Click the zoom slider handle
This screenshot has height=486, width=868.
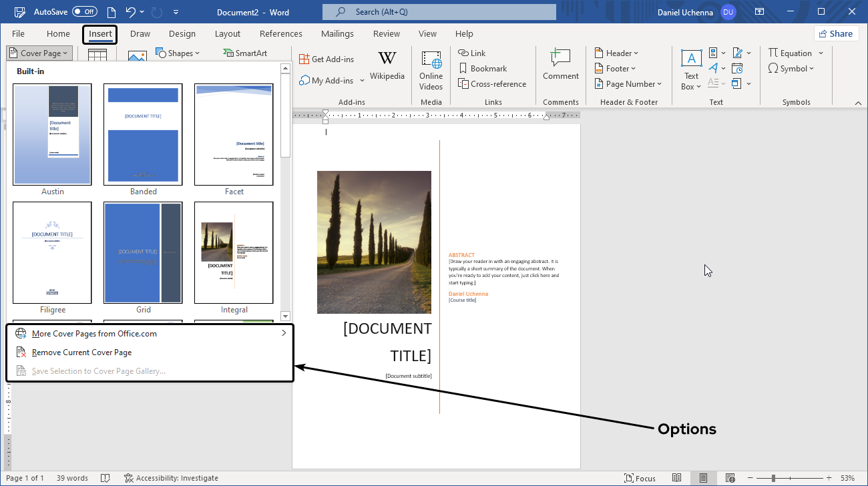[773, 478]
